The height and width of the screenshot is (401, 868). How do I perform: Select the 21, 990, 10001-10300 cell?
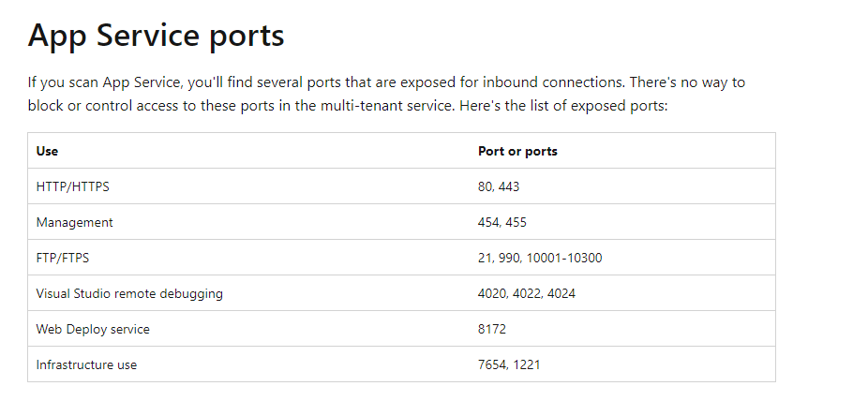[540, 258]
